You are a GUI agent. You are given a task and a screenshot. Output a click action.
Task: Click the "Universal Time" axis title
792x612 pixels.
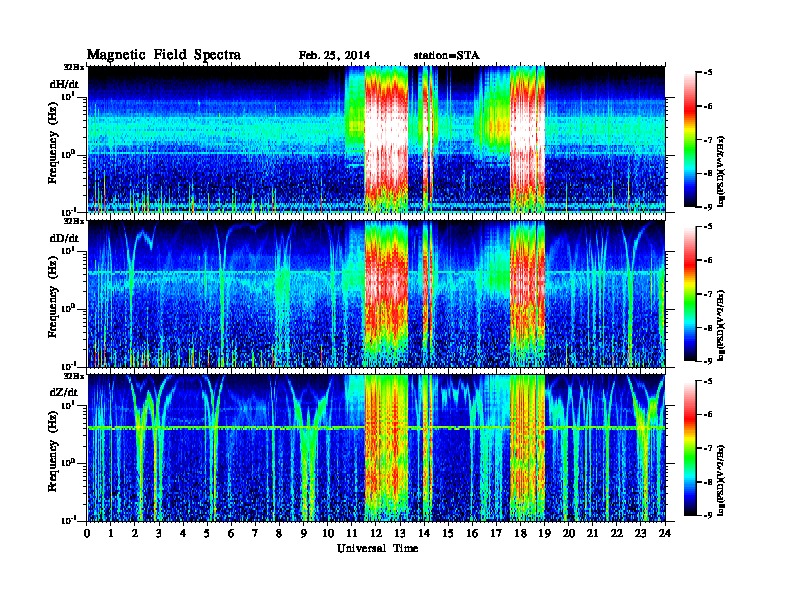point(378,548)
